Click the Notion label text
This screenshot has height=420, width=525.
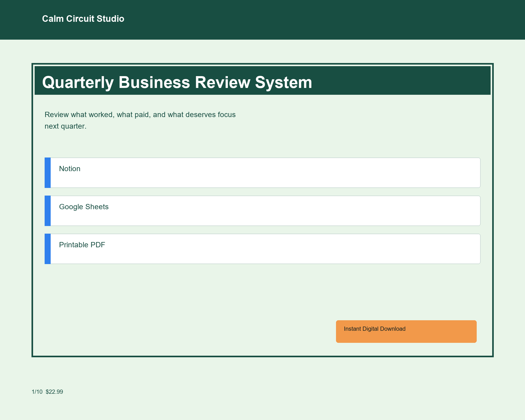[70, 169]
